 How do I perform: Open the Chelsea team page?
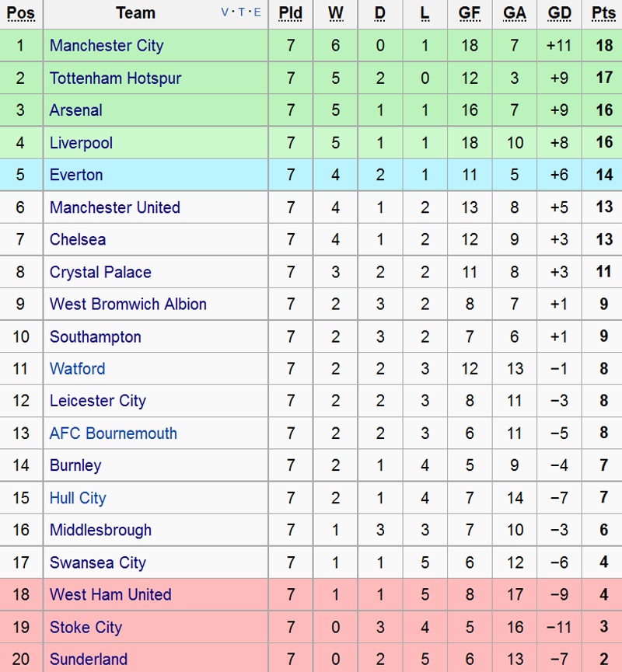[78, 239]
